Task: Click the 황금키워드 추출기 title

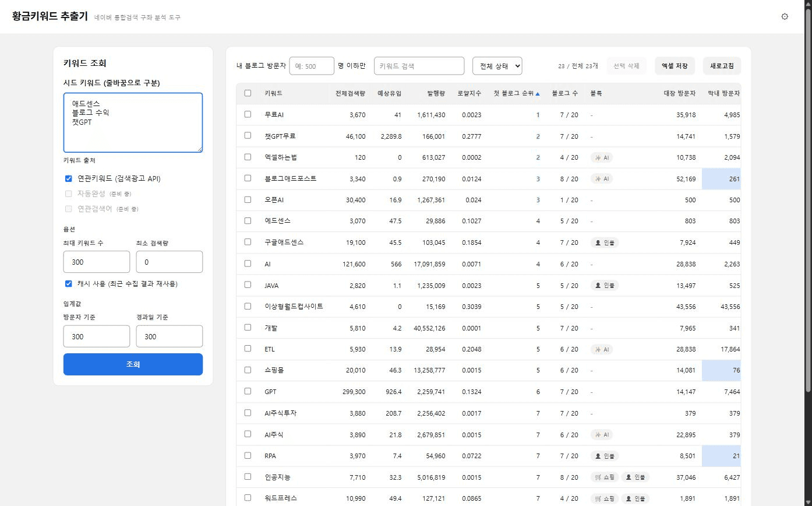Action: [50, 16]
